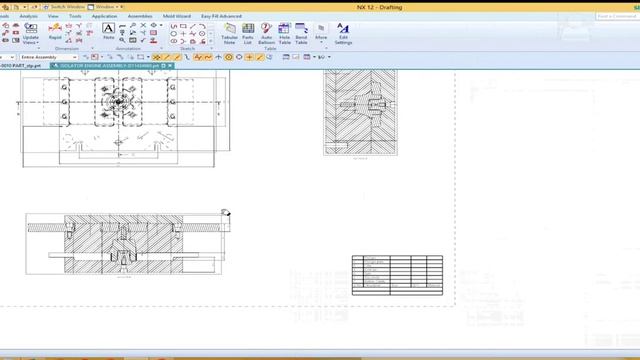Image resolution: width=640 pixels, height=360 pixels.
Task: Create a Hole Table
Action: click(284, 33)
